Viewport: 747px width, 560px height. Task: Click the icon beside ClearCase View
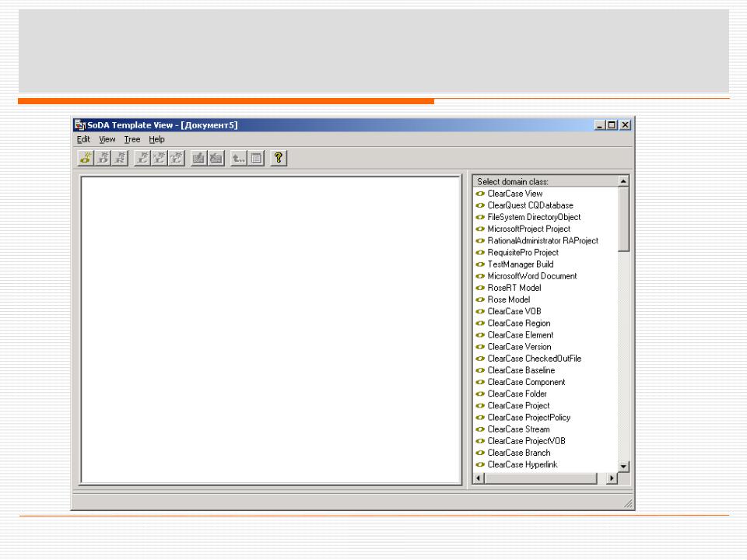[x=480, y=194]
